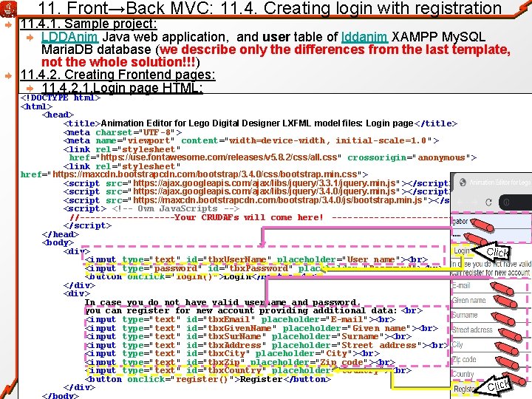532x399 pixels.
Task: Focus the Zip code input field
Action: pyautogui.click(x=490, y=359)
